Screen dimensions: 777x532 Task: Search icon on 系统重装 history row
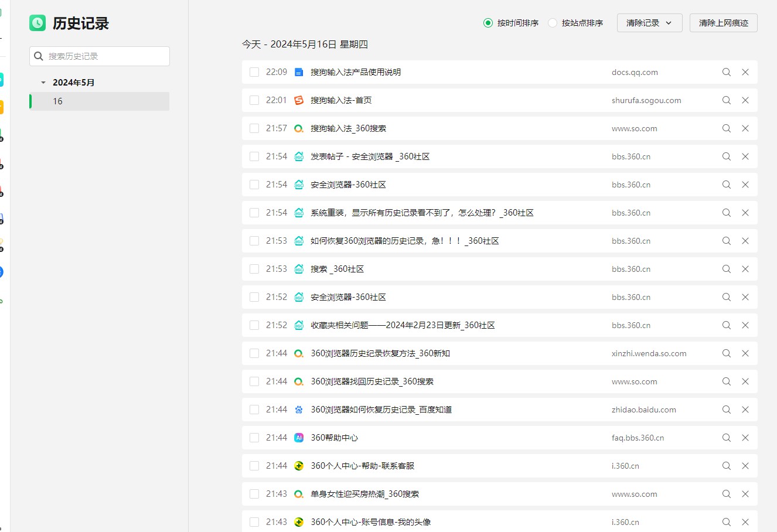point(727,213)
